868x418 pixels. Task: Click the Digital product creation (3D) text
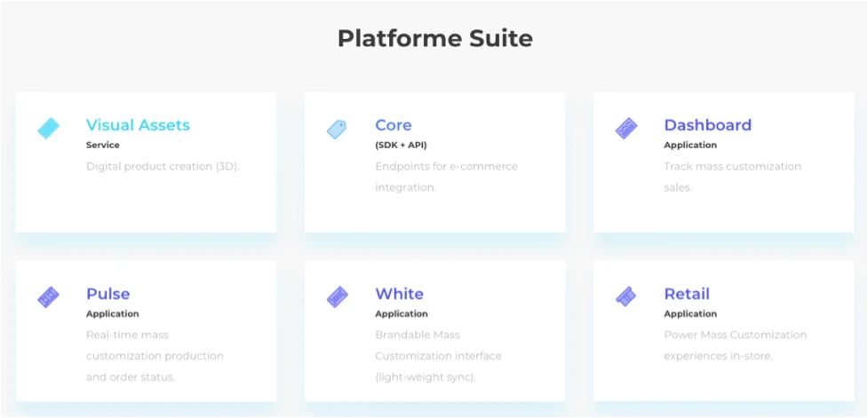pos(163,167)
